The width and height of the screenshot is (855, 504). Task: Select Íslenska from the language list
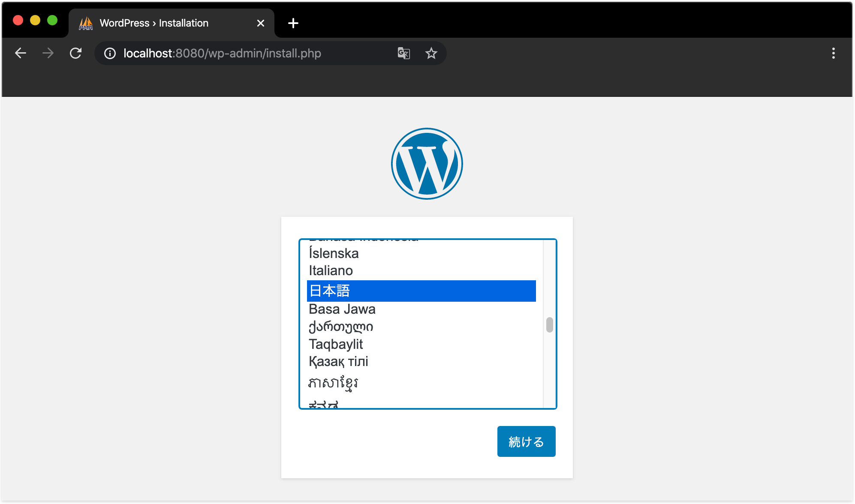(333, 253)
